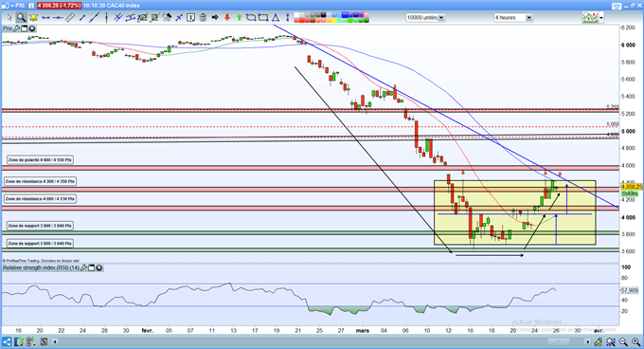The width and height of the screenshot is (644, 349).
Task: Select Zone de polarité 4 600 / 4 550 label
Action: click(40, 160)
